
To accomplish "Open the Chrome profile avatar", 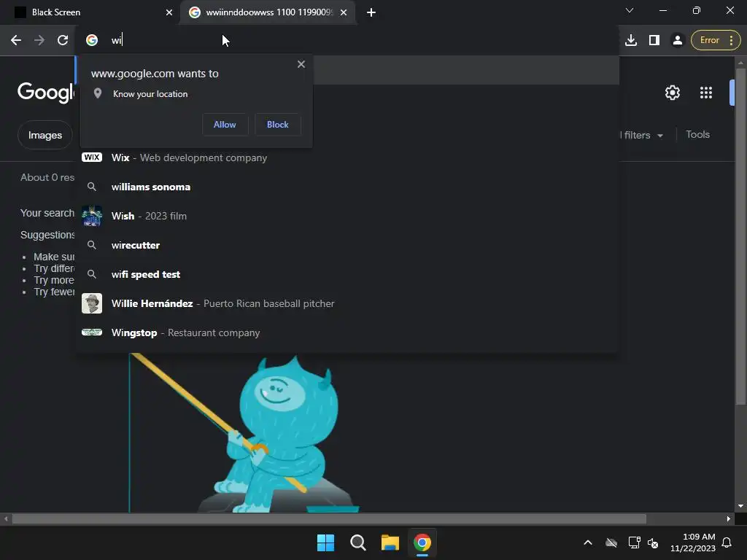I will pos(678,41).
